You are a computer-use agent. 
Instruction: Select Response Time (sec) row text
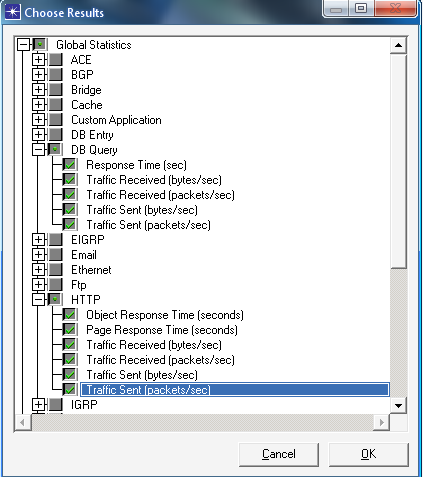(136, 165)
